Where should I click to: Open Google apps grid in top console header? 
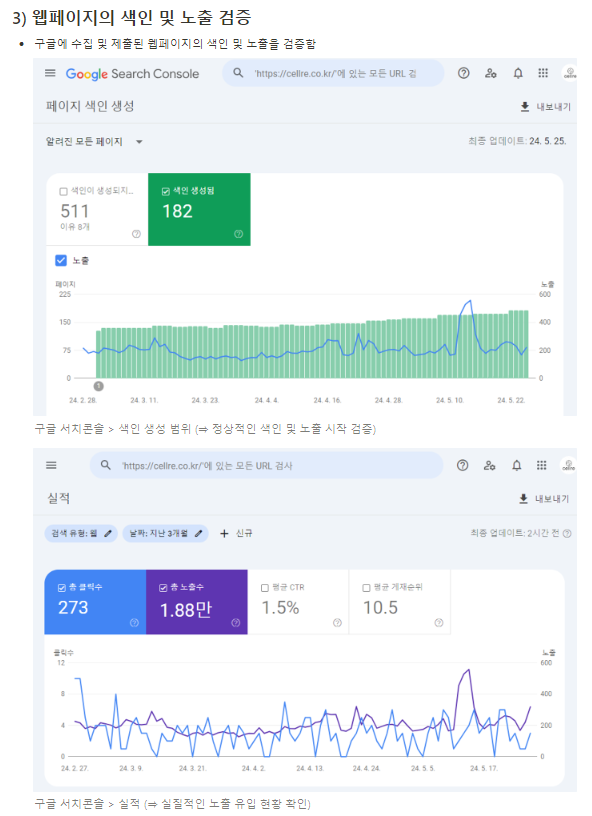[543, 73]
